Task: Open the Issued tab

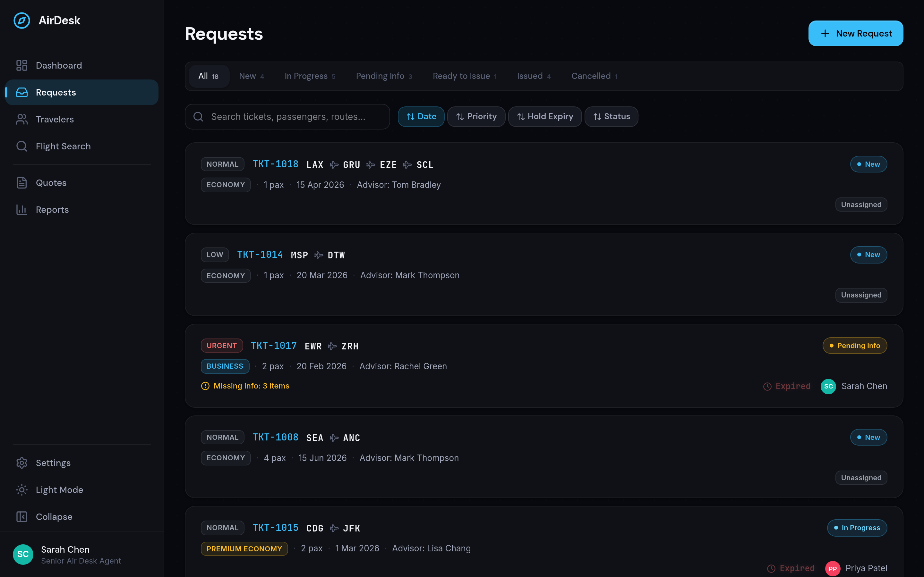Action: click(533, 76)
